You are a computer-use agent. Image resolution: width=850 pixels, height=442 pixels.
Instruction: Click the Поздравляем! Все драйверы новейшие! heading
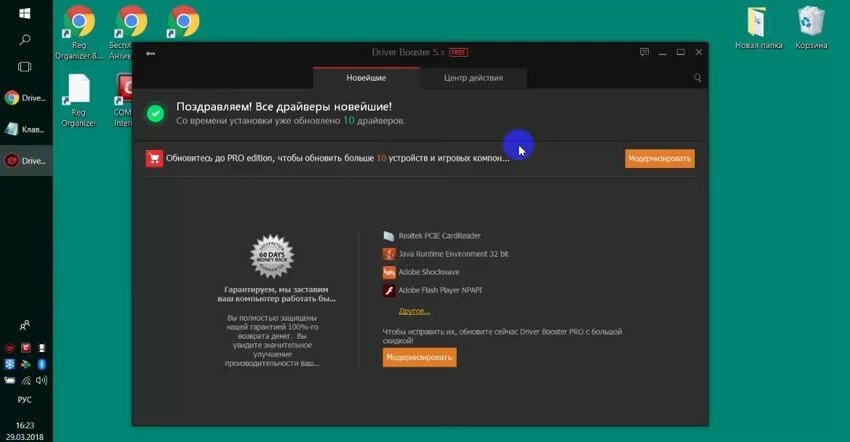284,107
